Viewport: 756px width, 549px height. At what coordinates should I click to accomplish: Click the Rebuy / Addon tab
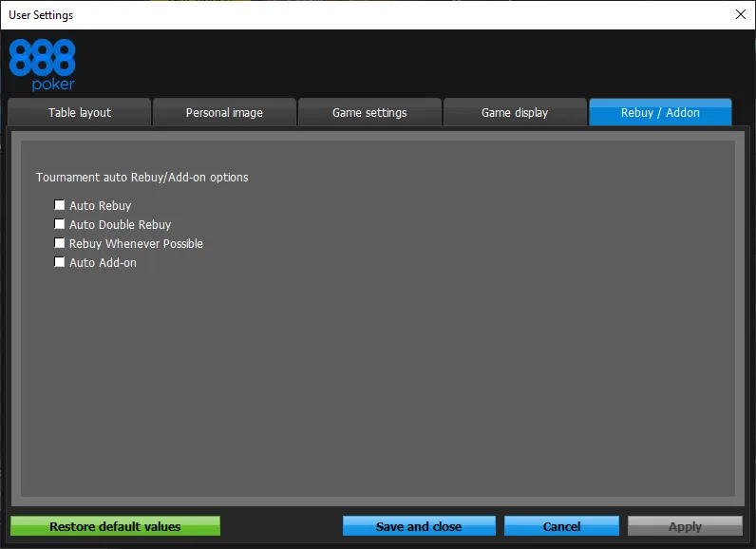coord(660,112)
